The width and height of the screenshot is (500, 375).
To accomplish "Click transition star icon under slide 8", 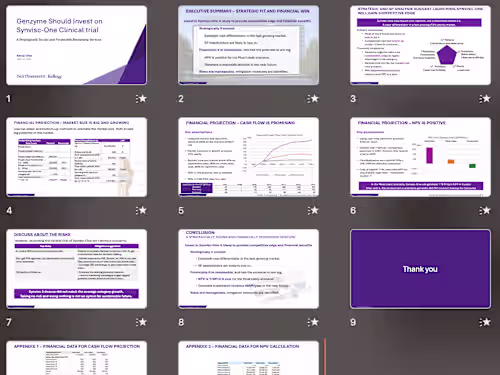I will point(313,322).
